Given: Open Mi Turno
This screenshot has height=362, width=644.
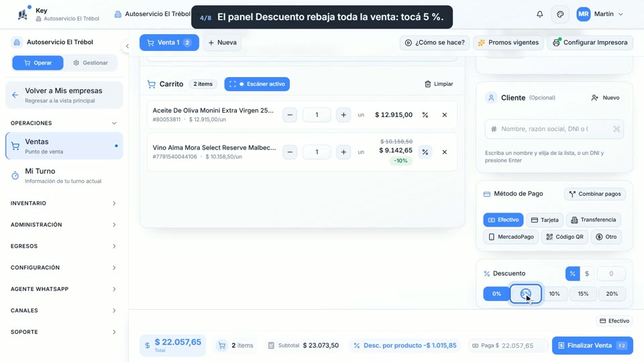Looking at the screenshot, I should [64, 175].
